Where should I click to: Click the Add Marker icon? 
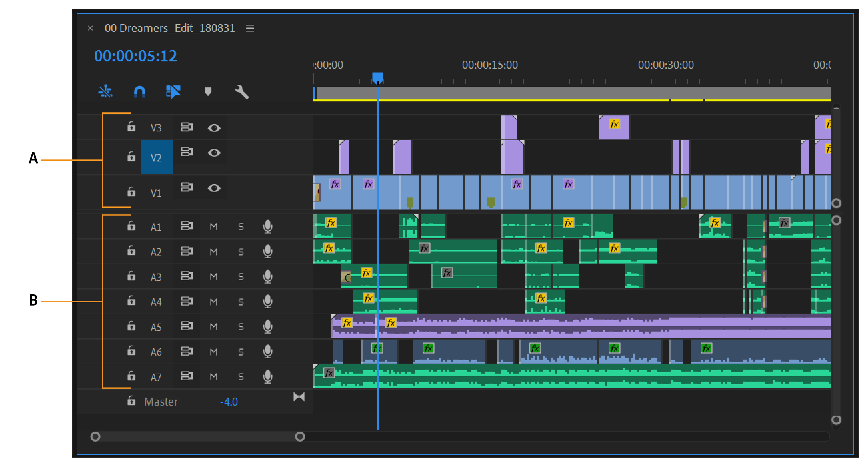pos(208,92)
